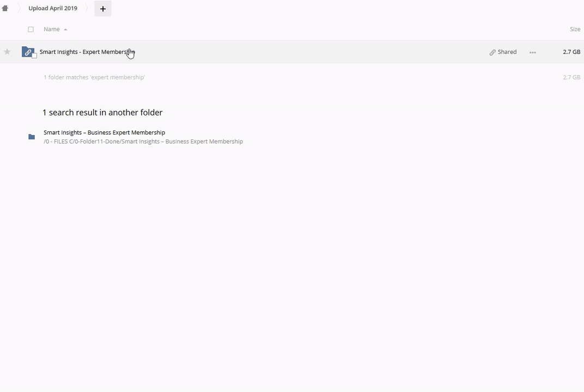The width and height of the screenshot is (584, 392).
Task: Click the '1 folder matches' summary text
Action: coord(94,77)
